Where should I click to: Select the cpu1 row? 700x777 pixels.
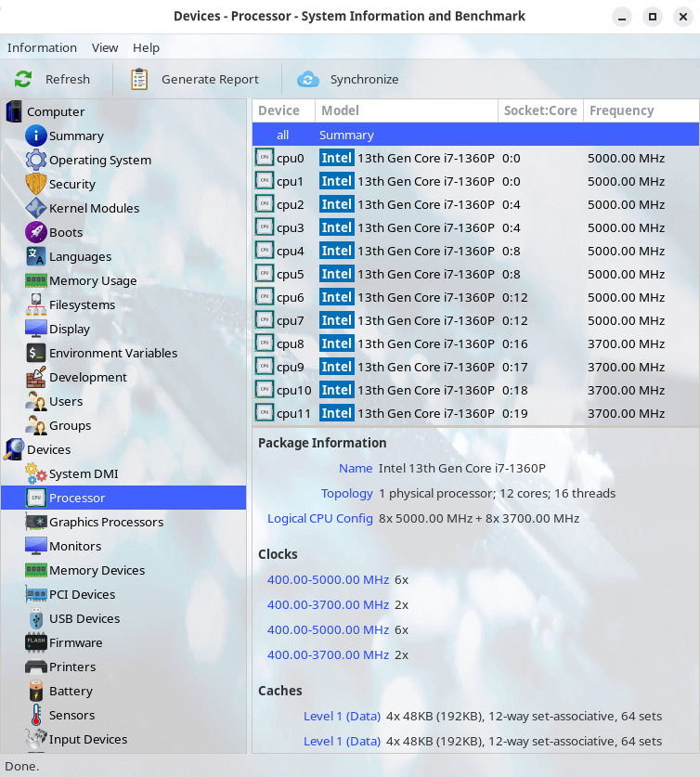pyautogui.click(x=475, y=181)
